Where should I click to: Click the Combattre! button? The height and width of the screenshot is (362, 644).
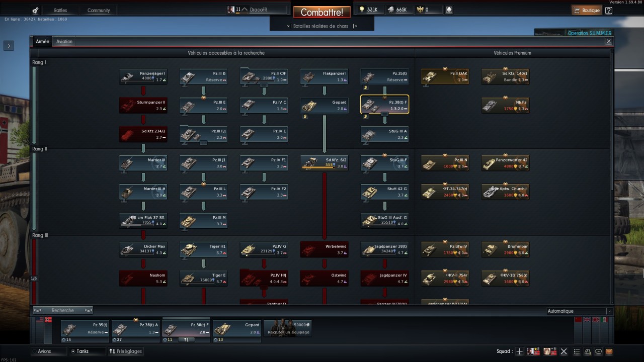point(322,12)
